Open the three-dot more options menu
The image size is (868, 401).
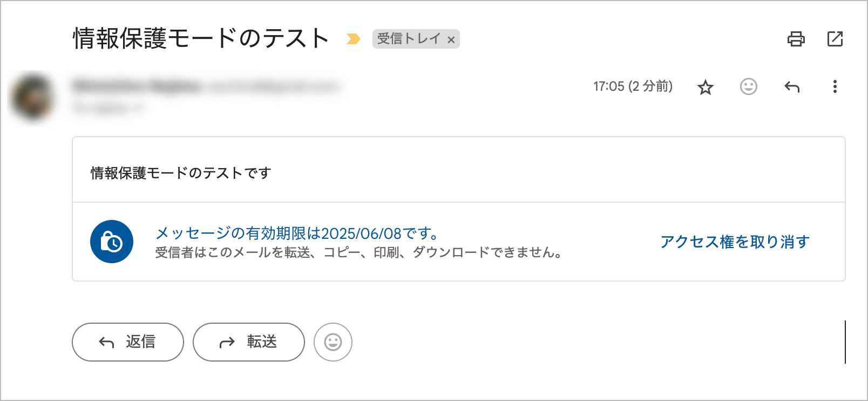point(835,86)
